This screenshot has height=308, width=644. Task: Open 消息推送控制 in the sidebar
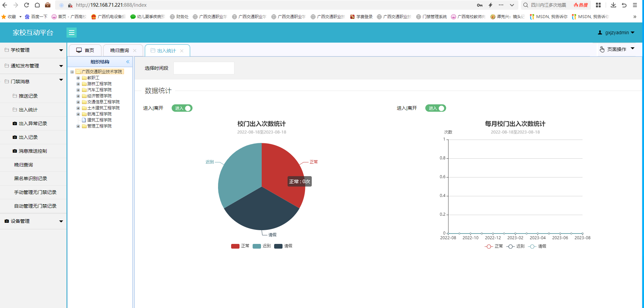(33, 151)
